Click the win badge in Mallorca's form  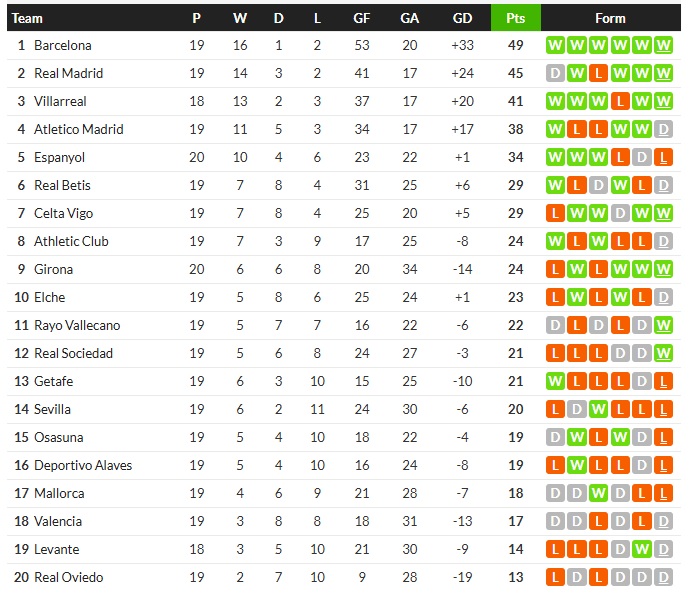pos(598,493)
